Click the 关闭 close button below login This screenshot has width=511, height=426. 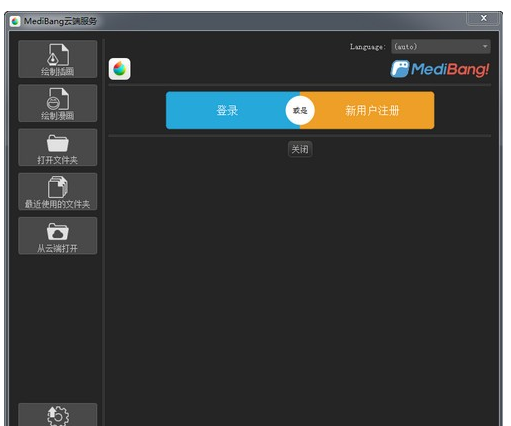tap(300, 149)
